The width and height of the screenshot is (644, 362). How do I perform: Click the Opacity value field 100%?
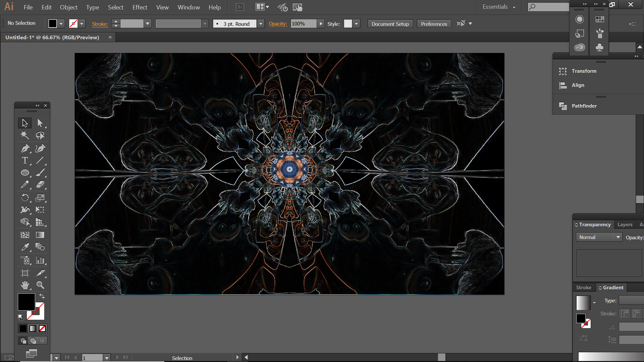point(303,24)
